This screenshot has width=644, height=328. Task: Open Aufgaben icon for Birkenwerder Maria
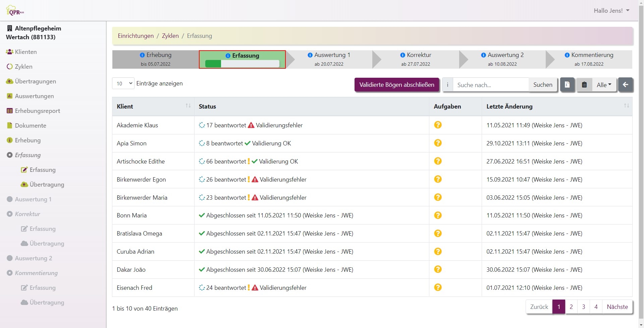point(438,197)
